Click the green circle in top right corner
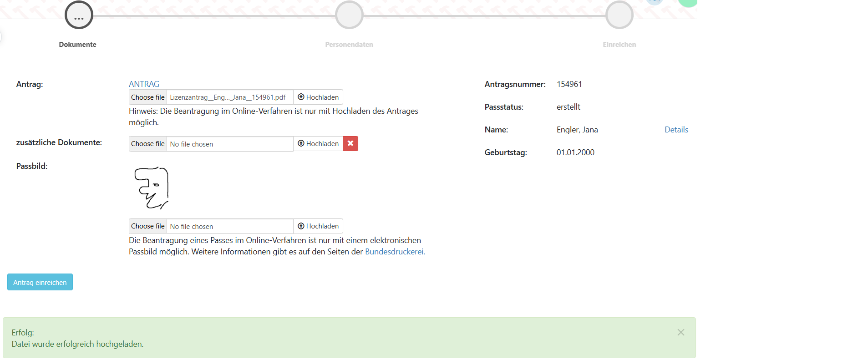The image size is (868, 360). 688,2
